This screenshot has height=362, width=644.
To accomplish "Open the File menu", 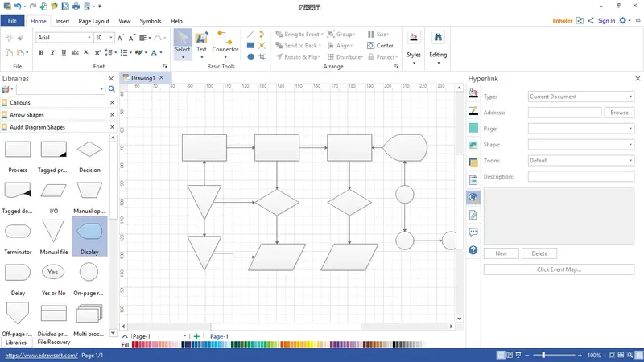I will click(12, 21).
